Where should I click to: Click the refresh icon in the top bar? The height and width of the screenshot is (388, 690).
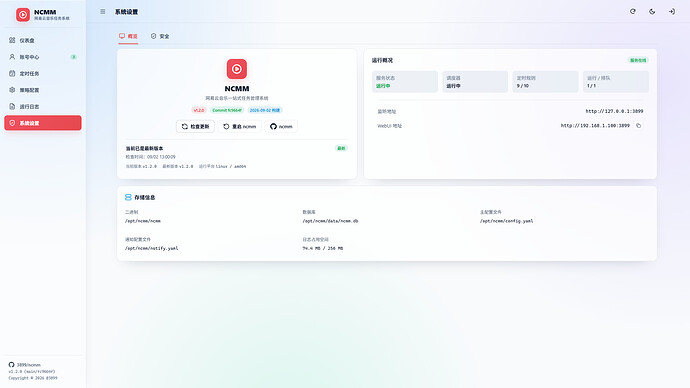[x=633, y=12]
